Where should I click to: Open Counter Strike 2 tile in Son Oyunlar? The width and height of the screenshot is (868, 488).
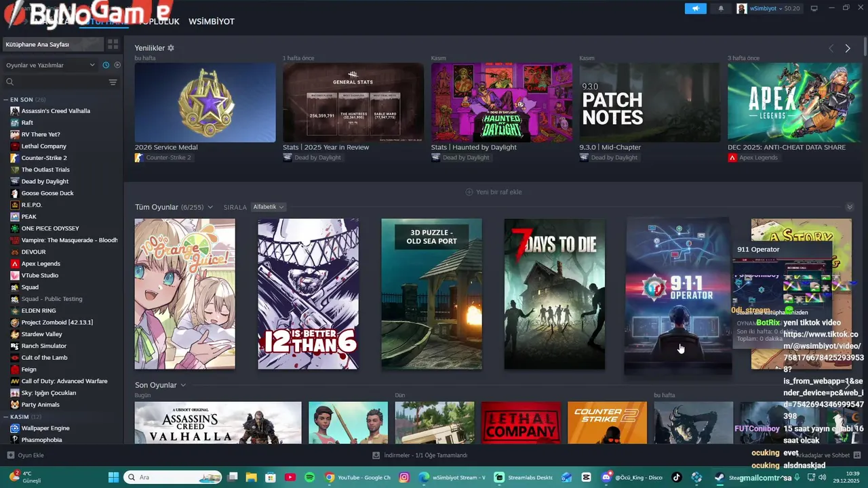(608, 423)
